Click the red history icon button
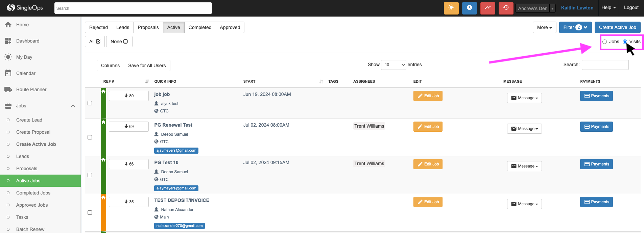The height and width of the screenshot is (233, 644). 506,8
